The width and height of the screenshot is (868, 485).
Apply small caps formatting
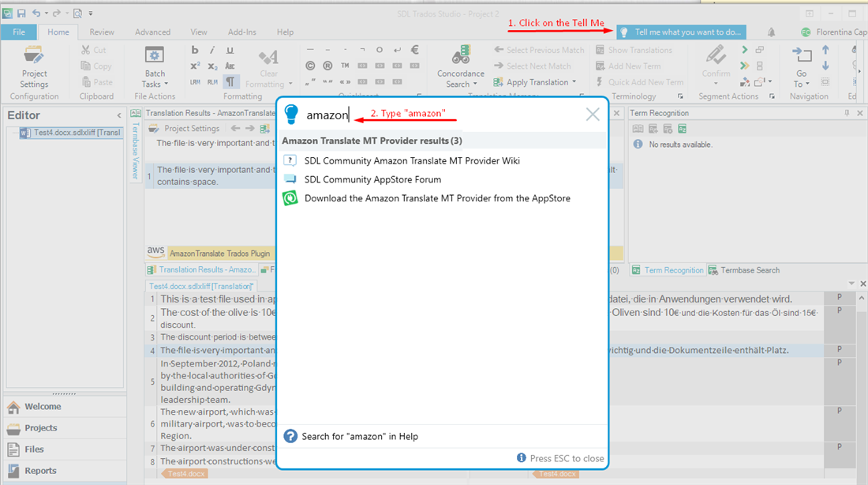(230, 66)
